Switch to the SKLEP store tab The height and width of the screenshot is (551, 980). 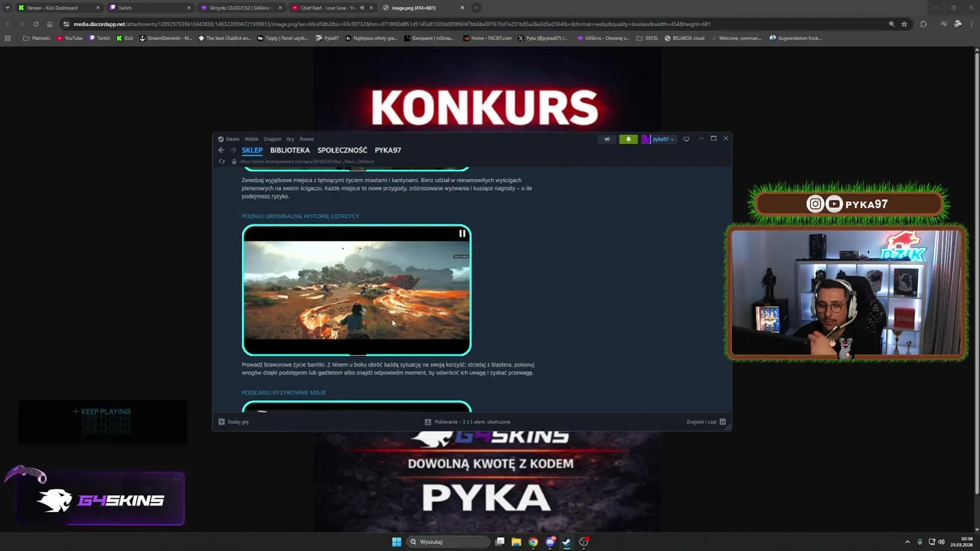coord(252,150)
